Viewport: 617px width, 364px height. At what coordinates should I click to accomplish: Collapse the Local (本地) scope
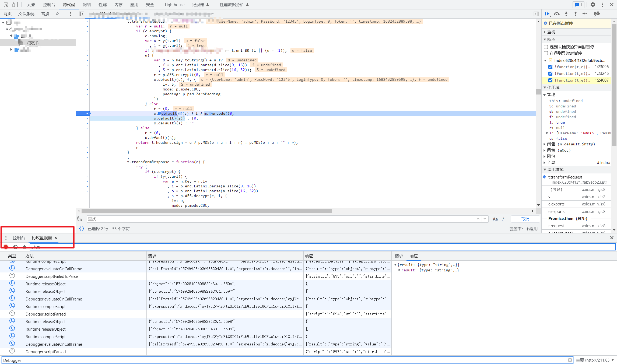(x=544, y=95)
